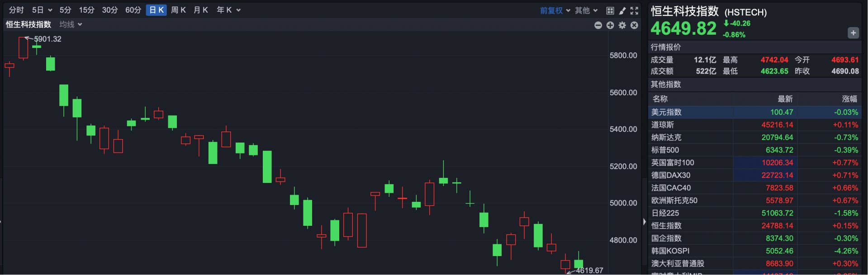Expand the 年K period dropdown
This screenshot has width=868, height=275.
228,10
